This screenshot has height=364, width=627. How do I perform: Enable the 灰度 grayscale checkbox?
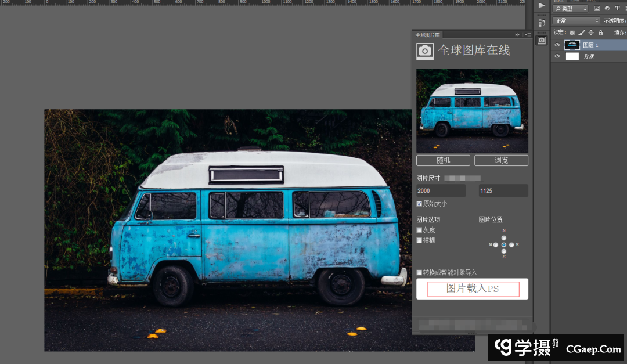419,230
